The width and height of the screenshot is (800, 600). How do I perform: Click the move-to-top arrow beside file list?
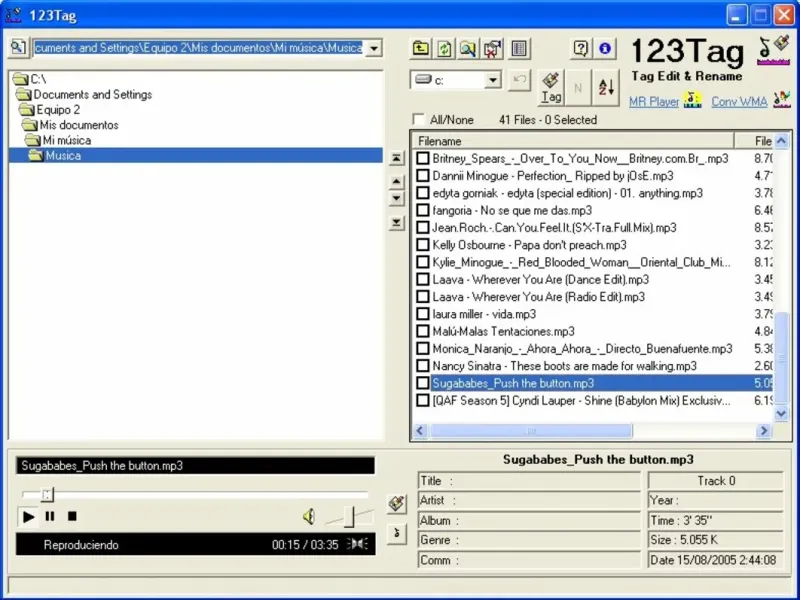coord(396,158)
